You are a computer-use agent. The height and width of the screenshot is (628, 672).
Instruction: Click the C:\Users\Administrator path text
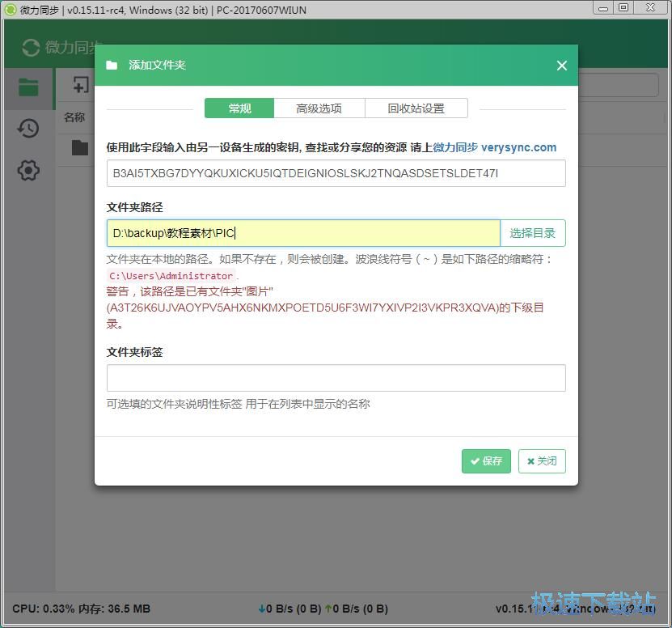coord(171,276)
